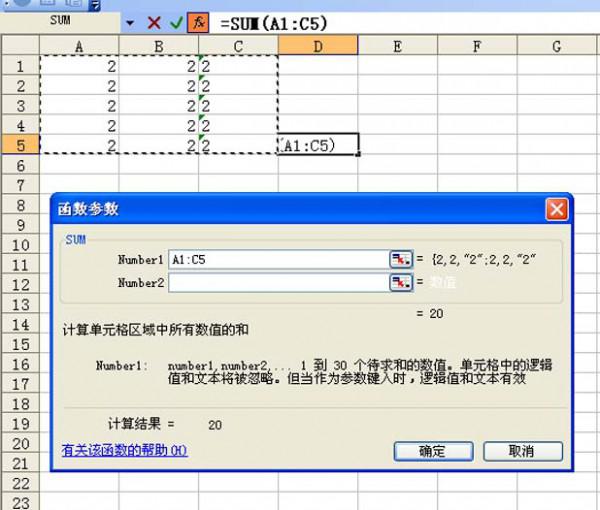600x510 pixels.
Task: Select row 7 header
Action: click(20, 185)
